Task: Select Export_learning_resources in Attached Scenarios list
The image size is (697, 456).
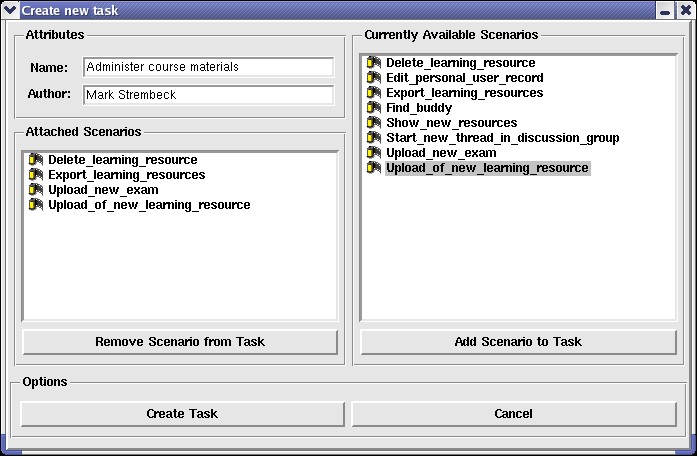Action: coord(127,175)
